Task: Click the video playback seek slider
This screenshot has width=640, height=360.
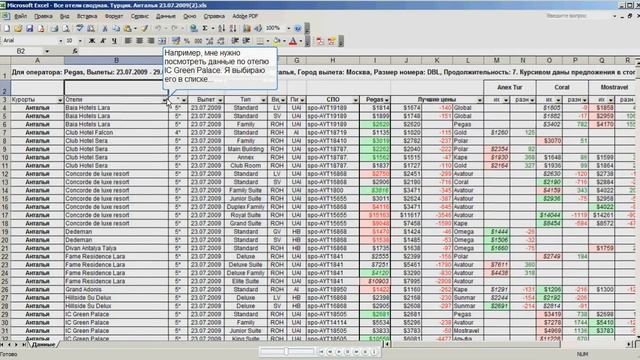Action: 288,351
